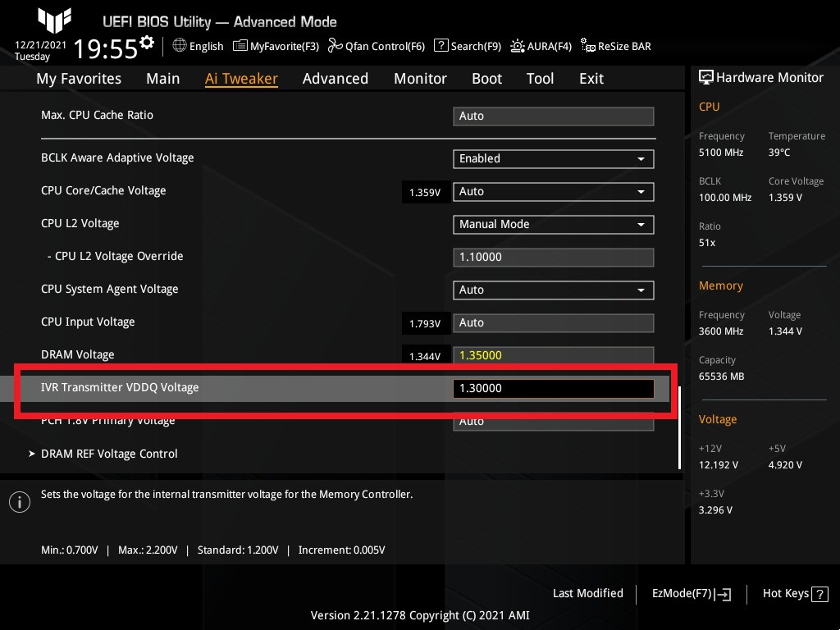Open the clock settings gear icon
The width and height of the screenshot is (840, 630).
tap(147, 43)
